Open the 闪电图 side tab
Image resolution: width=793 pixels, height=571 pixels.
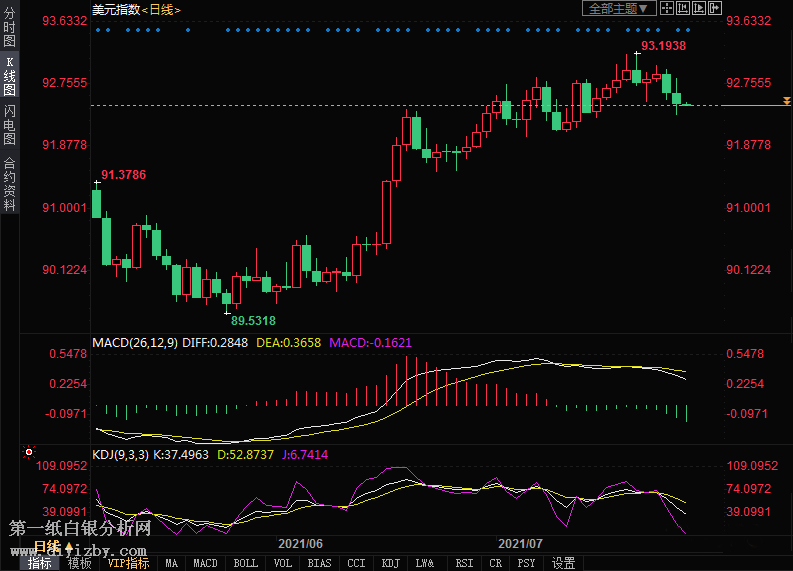coord(9,125)
